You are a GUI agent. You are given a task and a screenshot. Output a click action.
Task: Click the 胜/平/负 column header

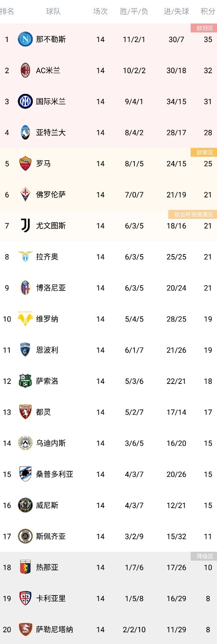click(134, 11)
